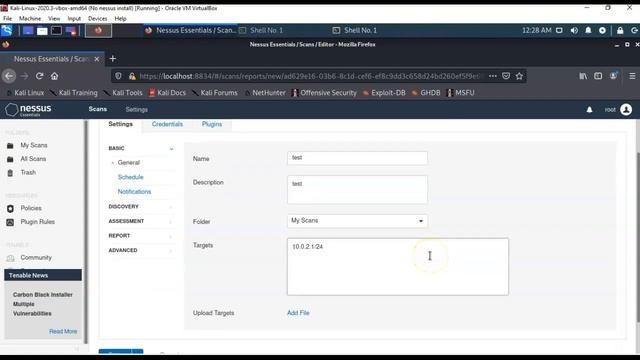Open Community in the sidebar
This screenshot has height=360, width=640.
36,258
